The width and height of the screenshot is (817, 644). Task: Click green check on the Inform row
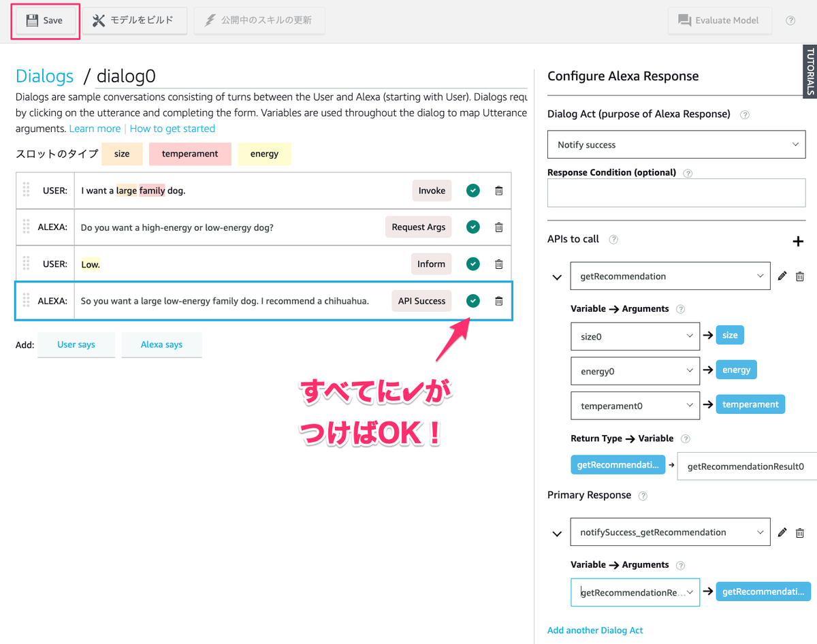[x=473, y=264]
